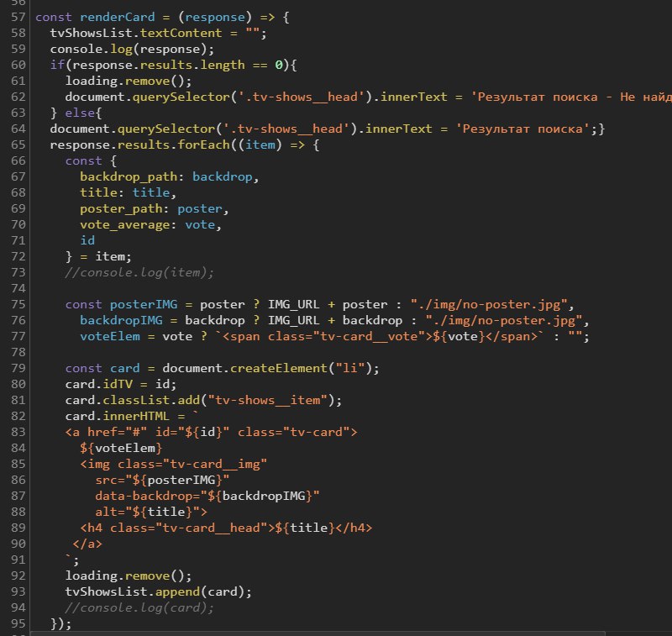
Task: Click title: title destructuring line
Action: tap(128, 193)
